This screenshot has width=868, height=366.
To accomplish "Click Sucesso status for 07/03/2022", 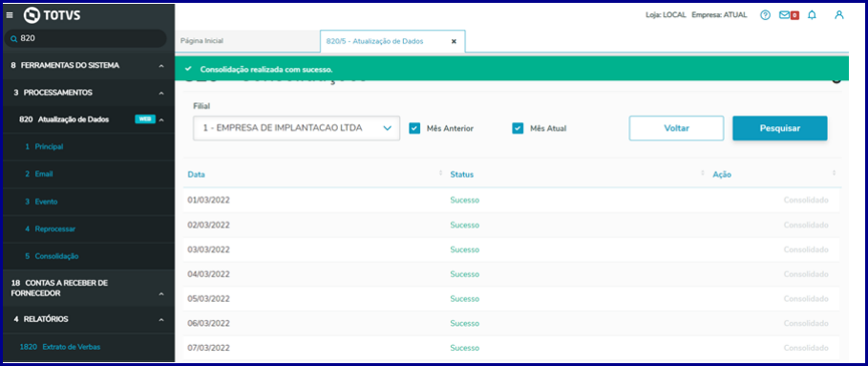I will pos(464,348).
